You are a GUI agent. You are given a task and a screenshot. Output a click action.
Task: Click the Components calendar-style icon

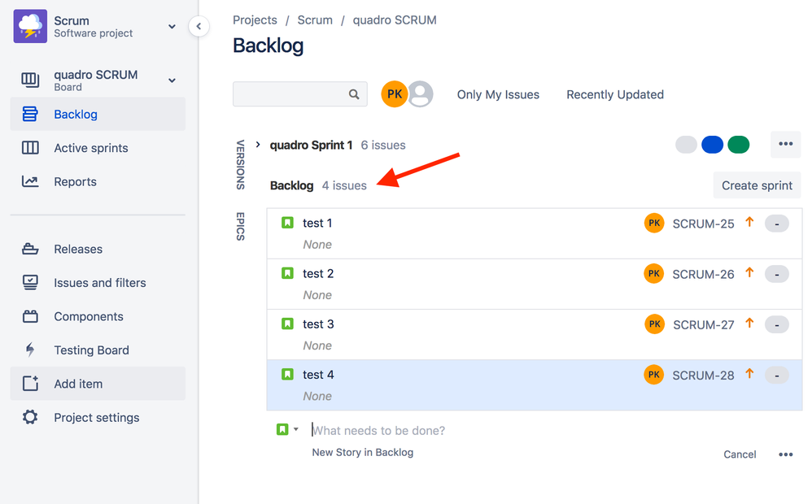tap(30, 316)
